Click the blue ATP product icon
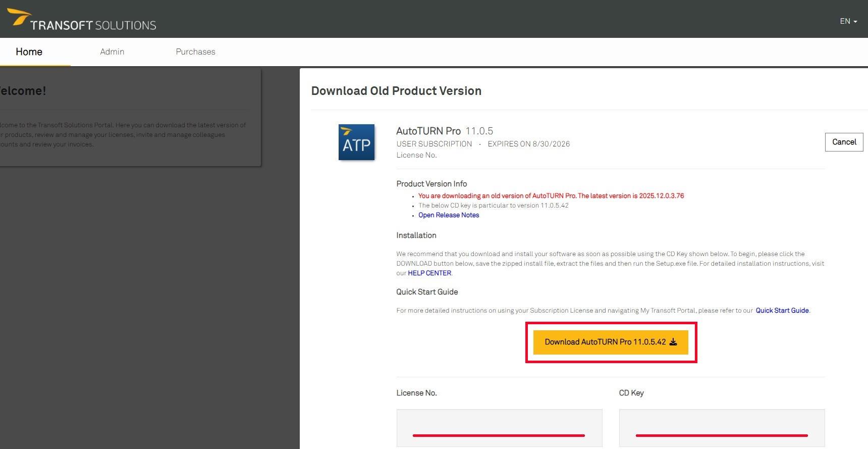Screen dimensions: 868x449 tap(356, 142)
